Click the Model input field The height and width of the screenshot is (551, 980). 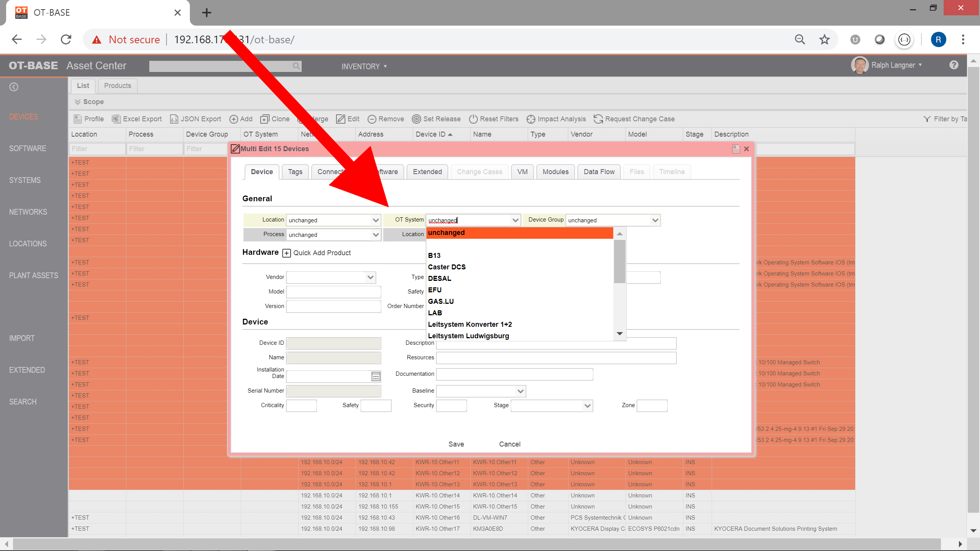(333, 292)
